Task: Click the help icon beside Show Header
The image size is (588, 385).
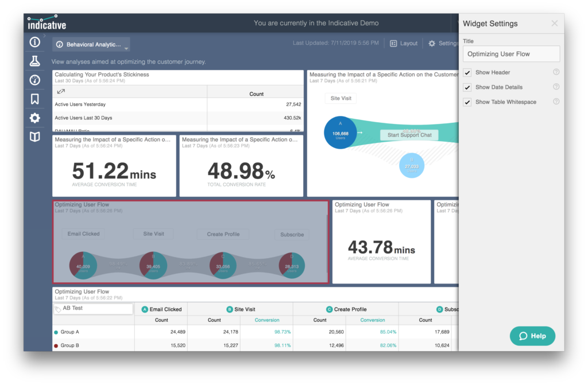Action: [x=556, y=72]
